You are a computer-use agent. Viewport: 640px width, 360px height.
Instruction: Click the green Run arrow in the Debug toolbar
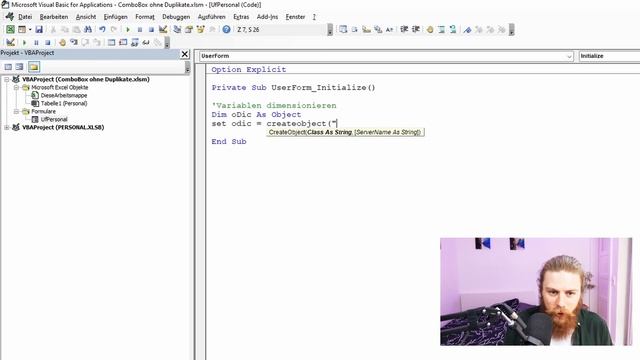coord(24,42)
